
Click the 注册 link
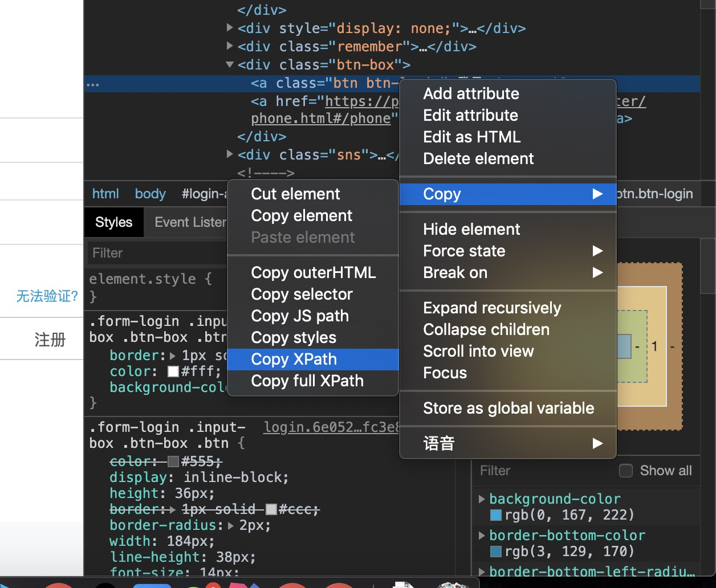point(50,340)
